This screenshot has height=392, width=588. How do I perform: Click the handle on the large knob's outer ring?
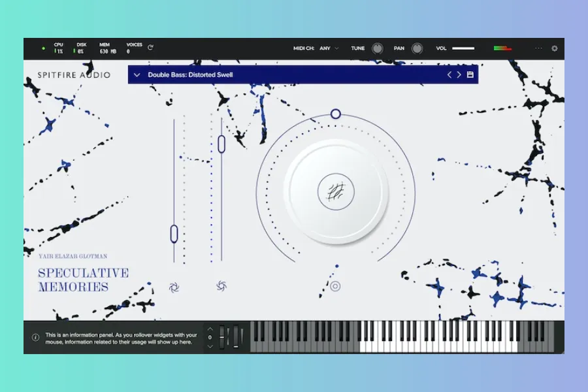click(335, 114)
